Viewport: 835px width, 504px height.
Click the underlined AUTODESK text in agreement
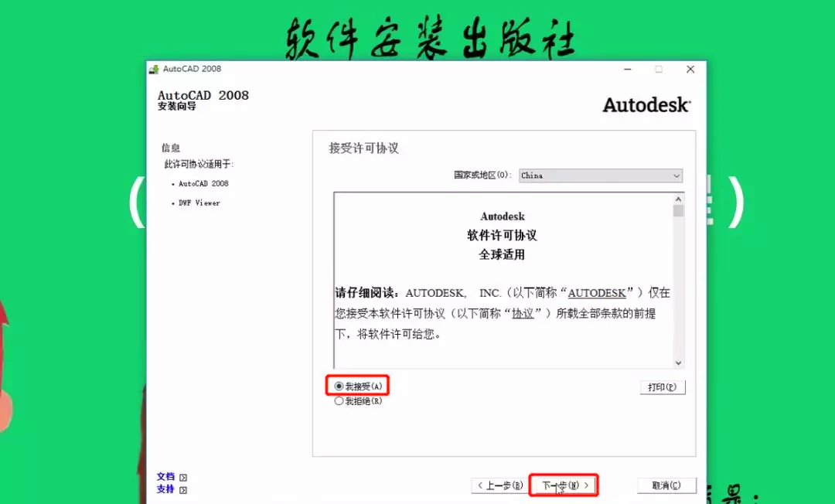[x=596, y=293]
